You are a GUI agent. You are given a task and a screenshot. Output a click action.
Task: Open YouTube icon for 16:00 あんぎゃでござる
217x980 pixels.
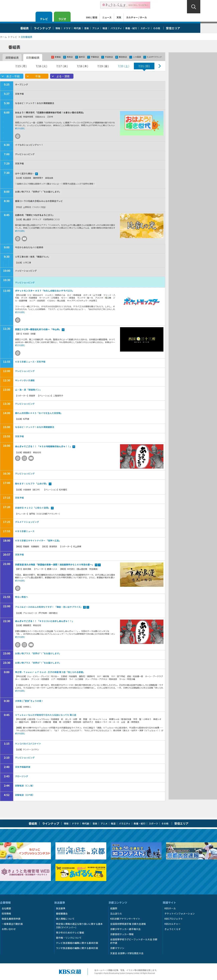coord(31,458)
